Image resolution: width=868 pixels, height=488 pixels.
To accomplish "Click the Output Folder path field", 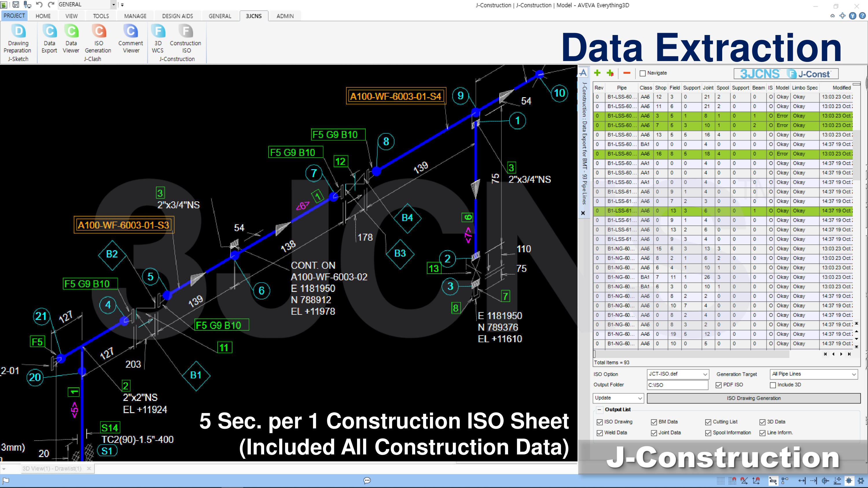I will coord(677,385).
